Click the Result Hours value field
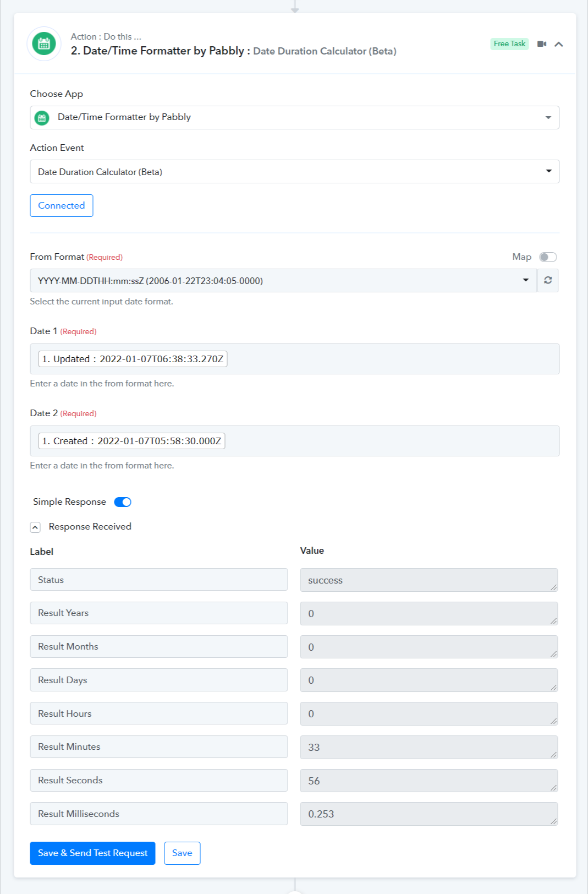The width and height of the screenshot is (588, 894). (429, 713)
